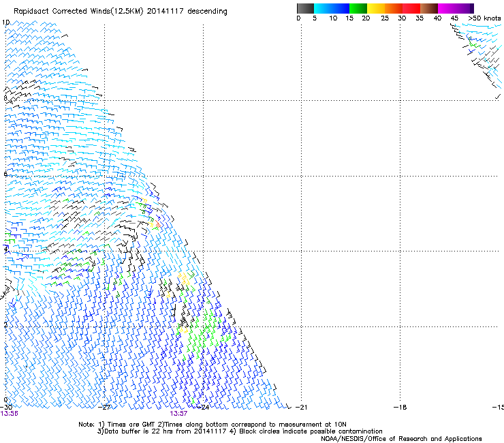The image size is (504, 443).
Task: Click the purple 13:56 time label
Action: point(10,414)
